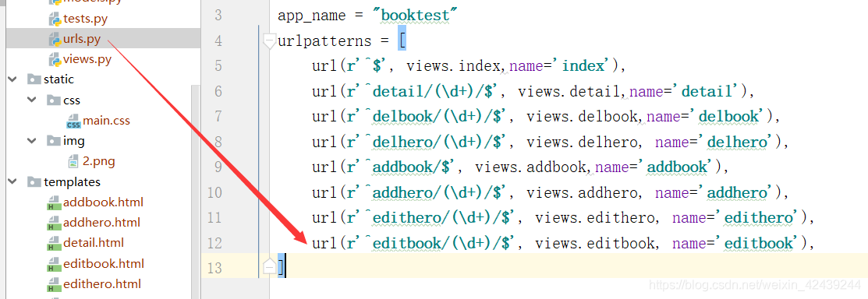Collapse the static folder chevron
The width and height of the screenshot is (868, 299).
click(x=12, y=79)
